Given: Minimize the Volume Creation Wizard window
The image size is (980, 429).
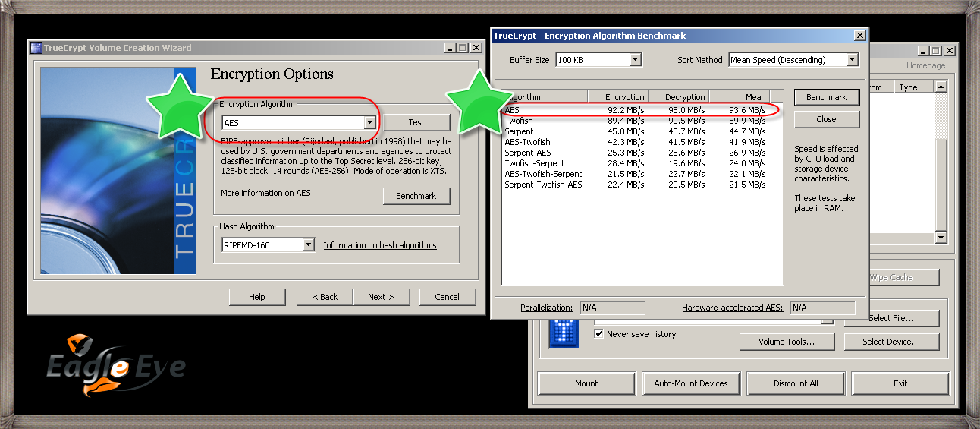Looking at the screenshot, I should click(451, 47).
